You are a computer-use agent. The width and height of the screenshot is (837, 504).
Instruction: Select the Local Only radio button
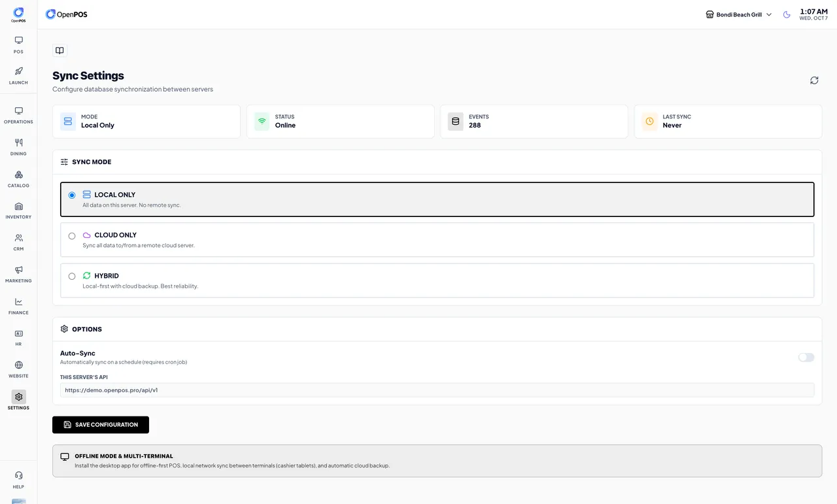click(72, 195)
